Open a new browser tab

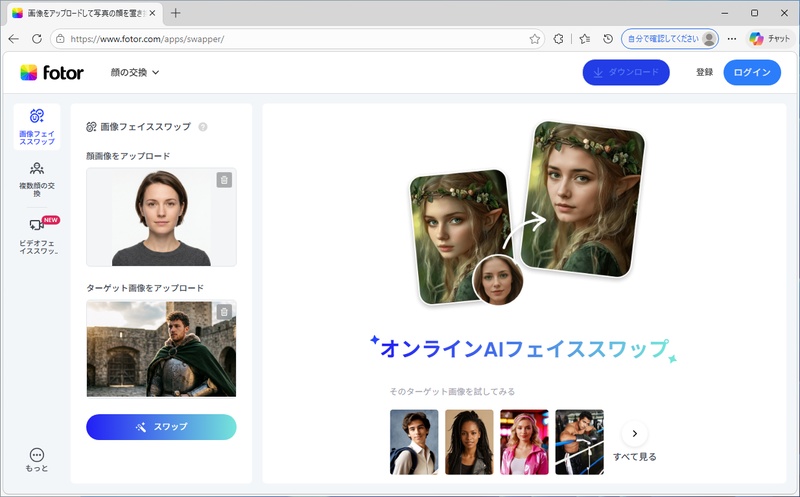click(176, 13)
